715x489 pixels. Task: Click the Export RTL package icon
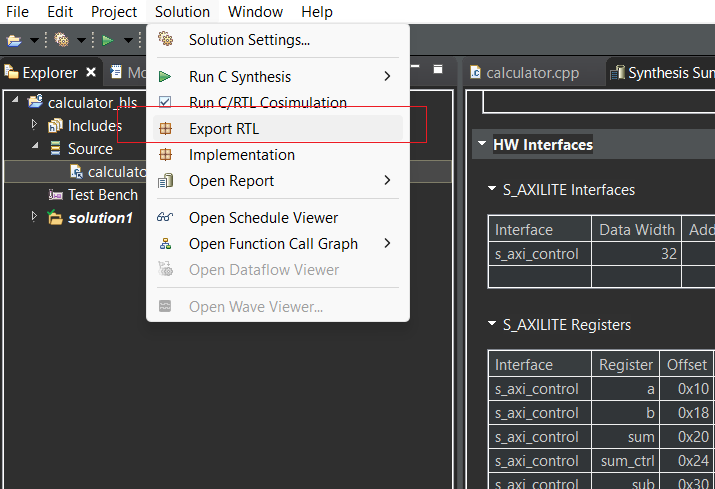(x=165, y=129)
